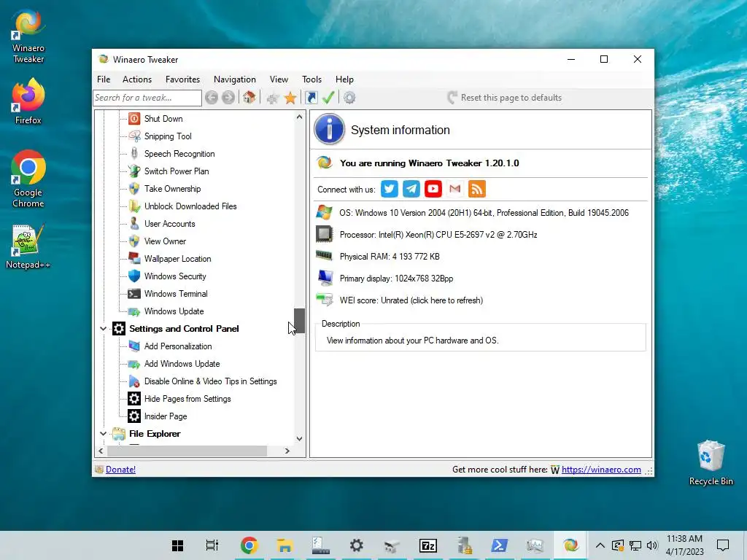Viewport: 747px width, 560px height.
Task: Open the Favorites menu
Action: tap(182, 79)
